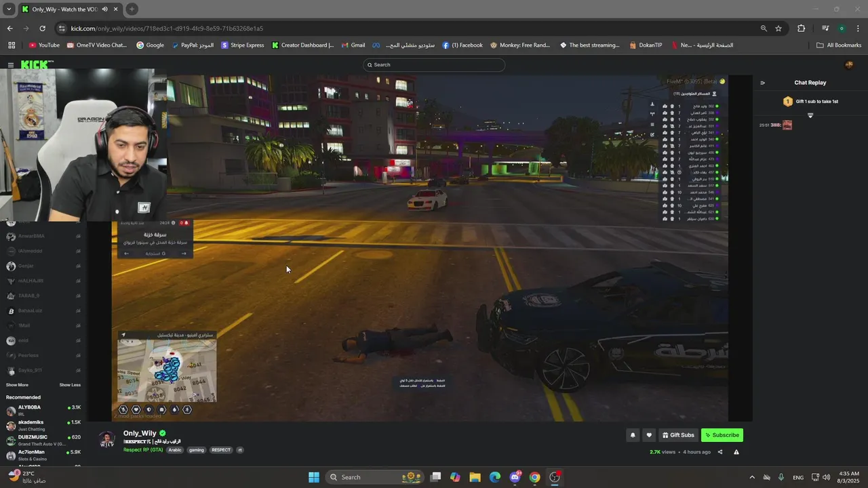Screen dimensions: 868x488
Task: Open the user avatar menu on Kick
Action: click(849, 65)
